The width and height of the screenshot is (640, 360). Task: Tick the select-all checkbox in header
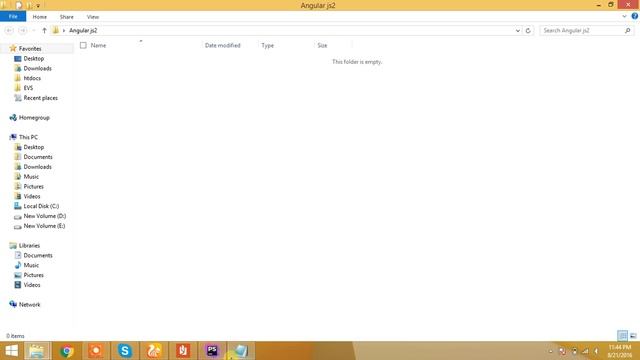[83, 45]
